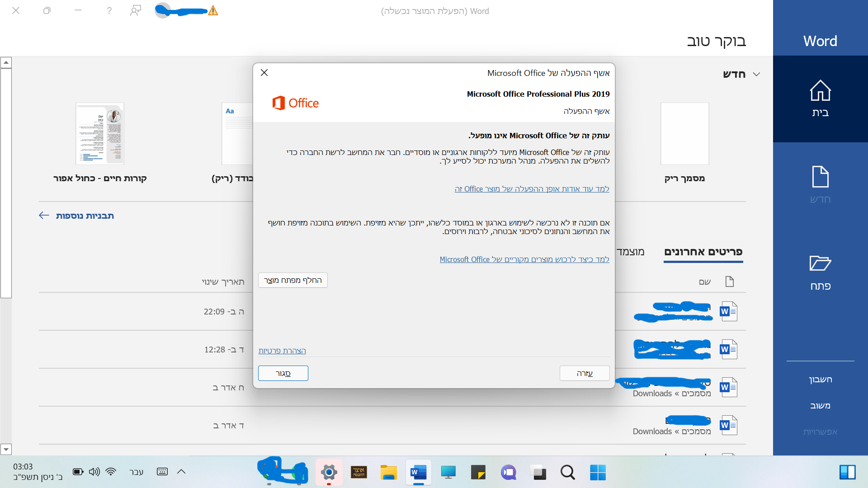
Task: Open Task View icon in taskbar
Action: (x=538, y=473)
